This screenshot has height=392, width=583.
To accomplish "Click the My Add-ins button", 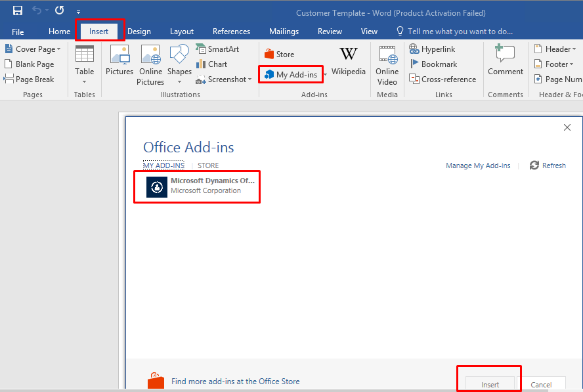I will coord(291,75).
